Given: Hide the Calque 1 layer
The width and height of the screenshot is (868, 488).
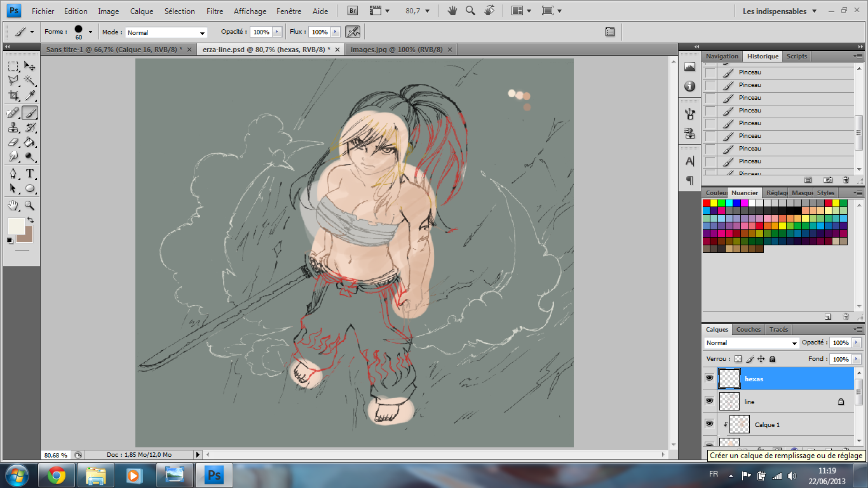Looking at the screenshot, I should pos(709,424).
